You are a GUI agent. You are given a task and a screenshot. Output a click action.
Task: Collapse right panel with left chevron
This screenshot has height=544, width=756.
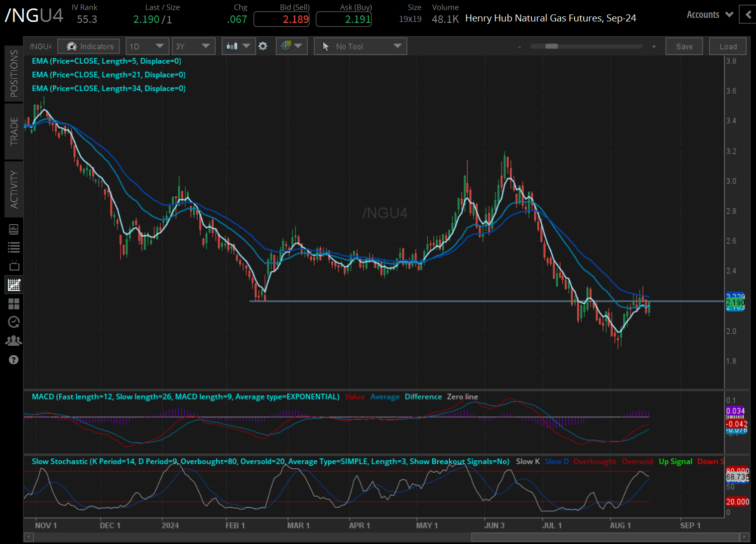click(748, 14)
